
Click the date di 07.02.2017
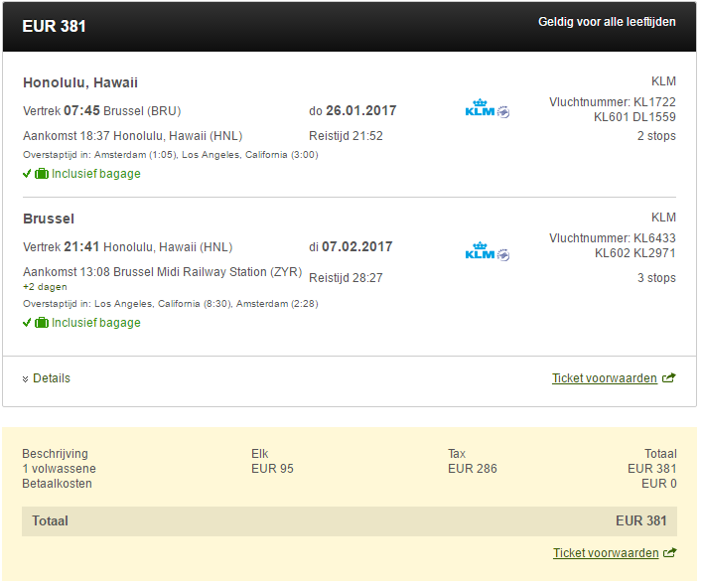click(351, 247)
